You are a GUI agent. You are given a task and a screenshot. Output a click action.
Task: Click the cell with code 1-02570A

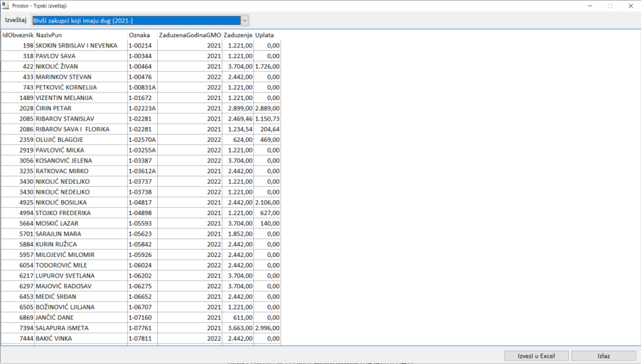click(x=141, y=139)
